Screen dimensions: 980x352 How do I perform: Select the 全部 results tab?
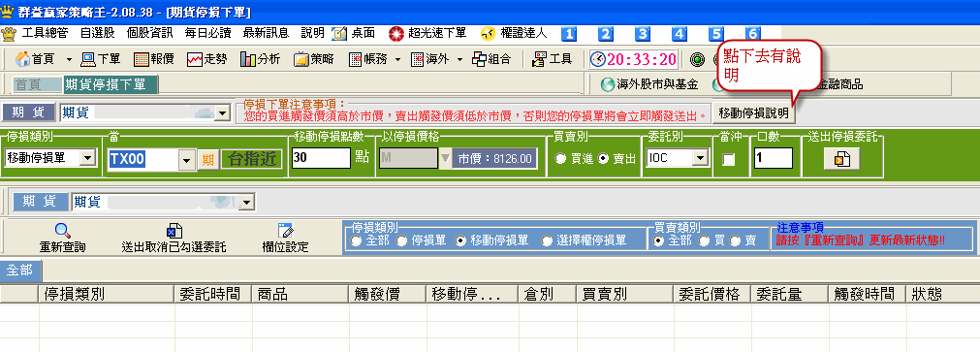[x=21, y=271]
